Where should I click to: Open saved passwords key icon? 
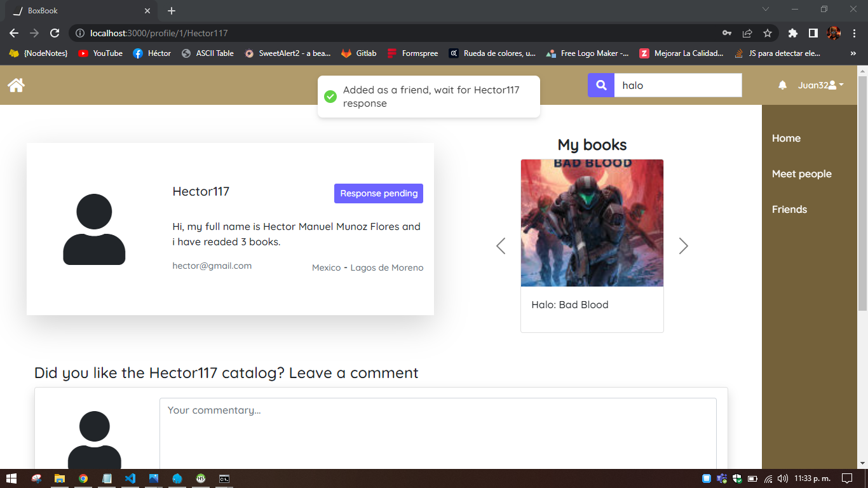point(727,33)
